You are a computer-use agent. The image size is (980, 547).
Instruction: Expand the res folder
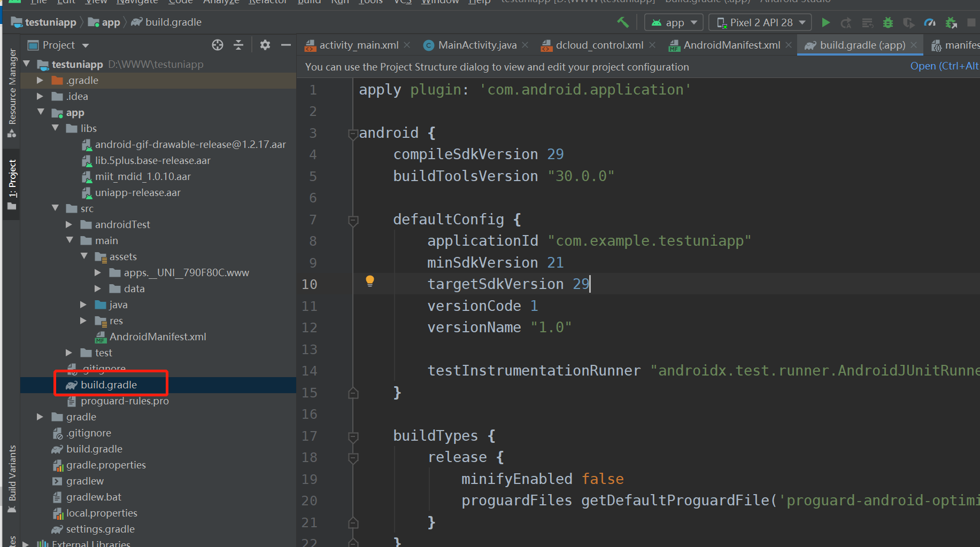pyautogui.click(x=83, y=321)
